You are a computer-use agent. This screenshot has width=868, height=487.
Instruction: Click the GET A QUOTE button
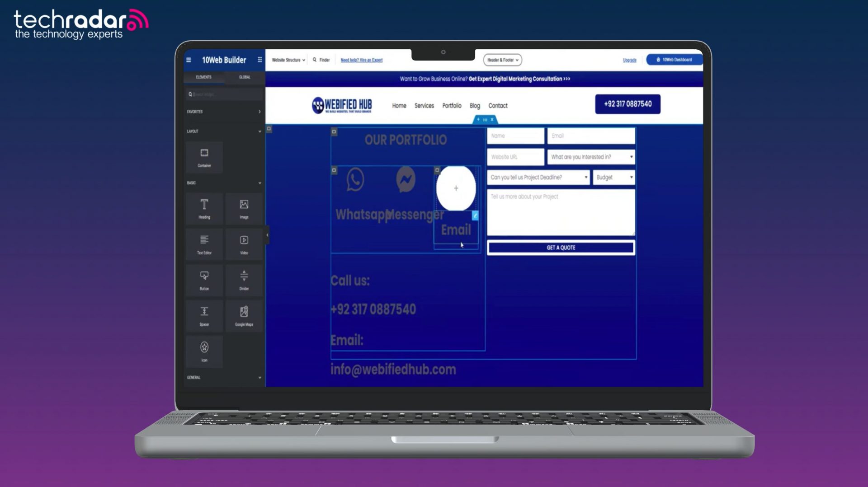tap(561, 248)
